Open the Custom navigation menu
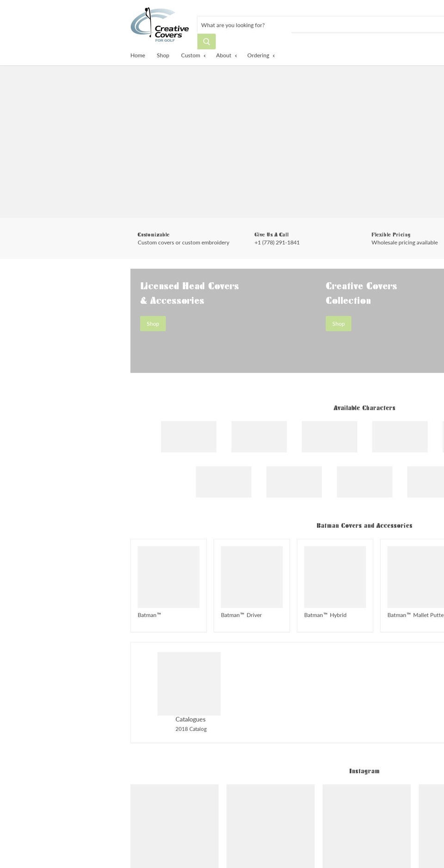Image resolution: width=444 pixels, height=868 pixels. (191, 56)
